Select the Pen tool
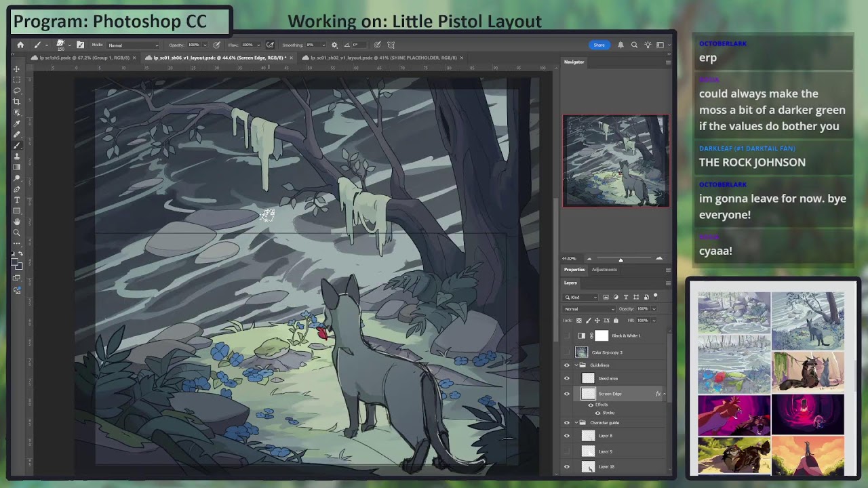Image resolution: width=868 pixels, height=488 pixels. tap(17, 189)
